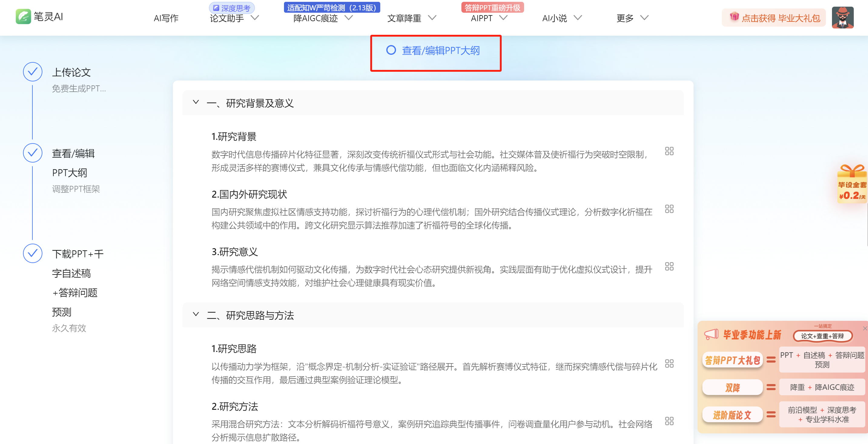Click 点击获得 毕业大礼包 button

[x=774, y=18]
